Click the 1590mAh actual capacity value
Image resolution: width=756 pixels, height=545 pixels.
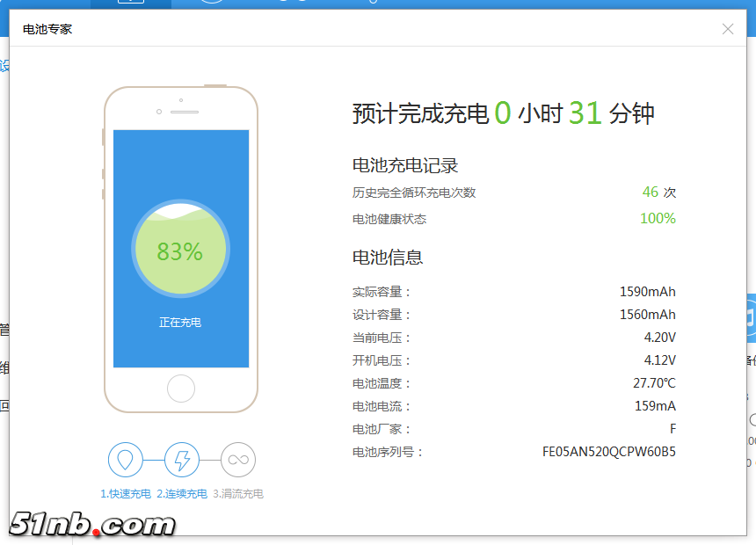coord(647,292)
